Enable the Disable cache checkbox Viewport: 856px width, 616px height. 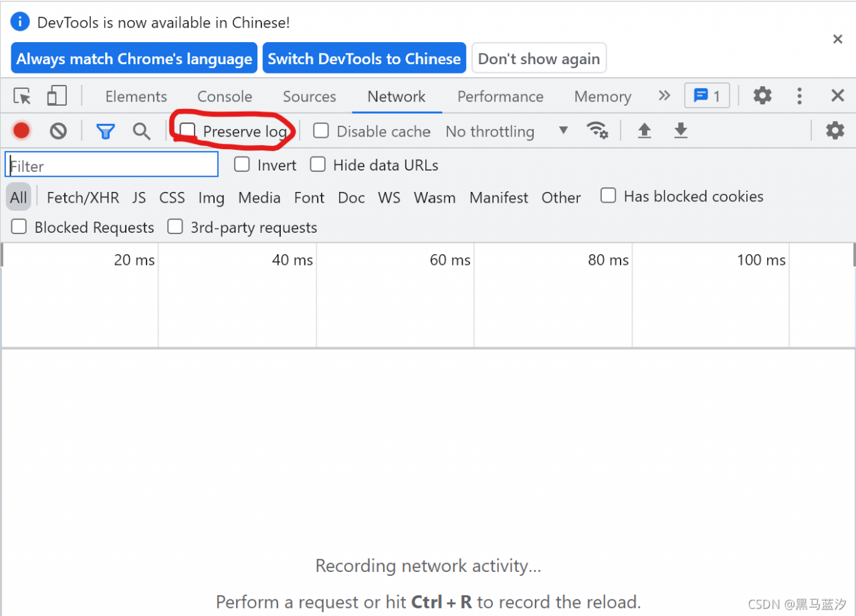321,130
